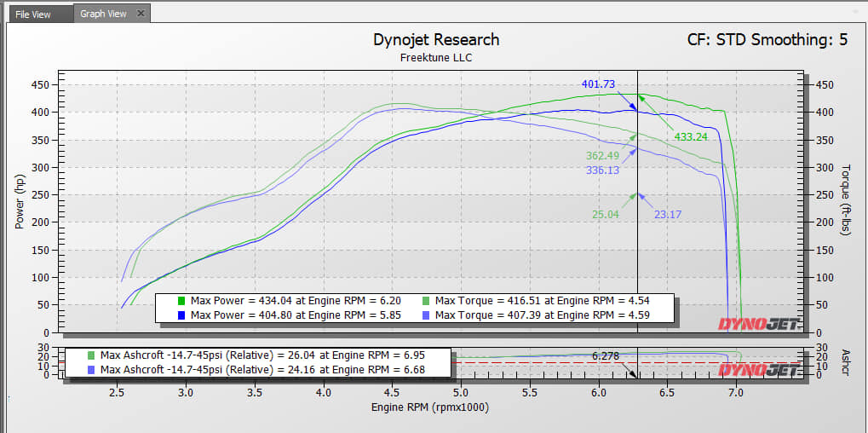Click the Engine RPM (rpmx1000) axis label

pyautogui.click(x=429, y=408)
